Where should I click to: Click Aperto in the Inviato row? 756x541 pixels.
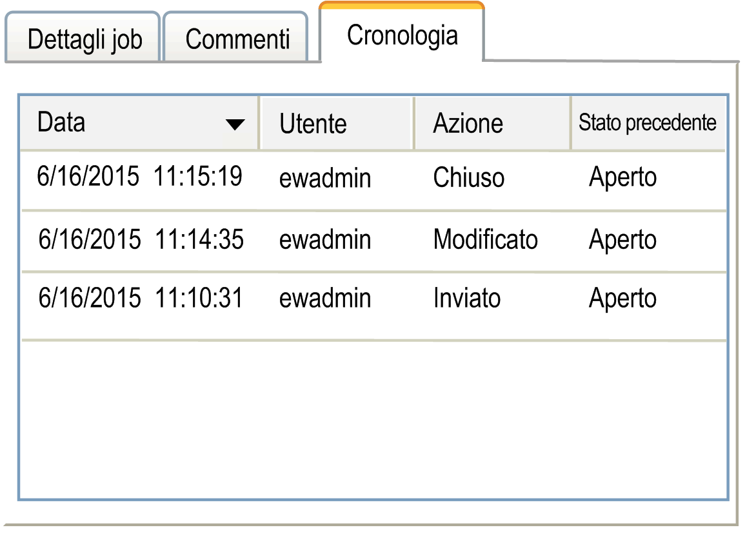tap(622, 299)
